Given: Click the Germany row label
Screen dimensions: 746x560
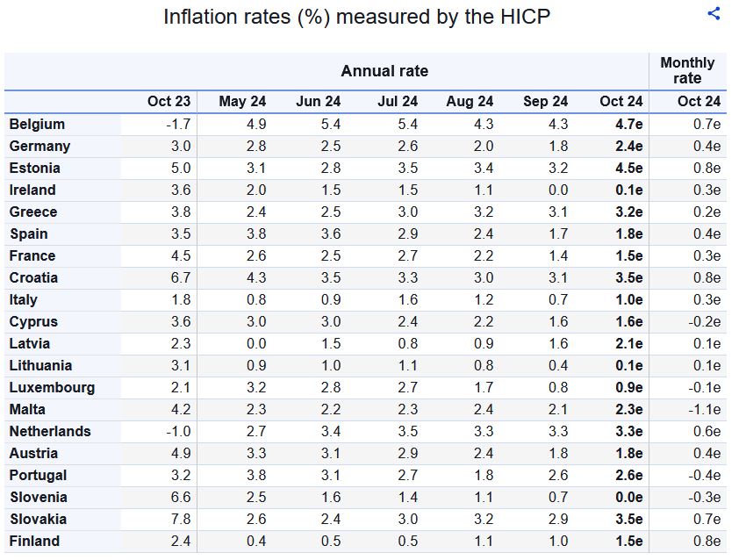Looking at the screenshot, I should 39,147.
